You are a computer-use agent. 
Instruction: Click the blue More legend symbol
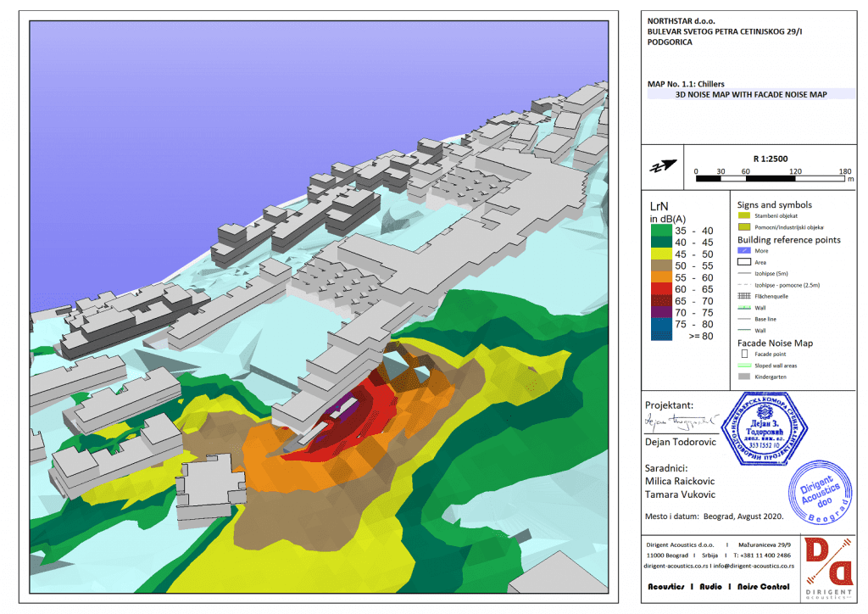point(743,251)
